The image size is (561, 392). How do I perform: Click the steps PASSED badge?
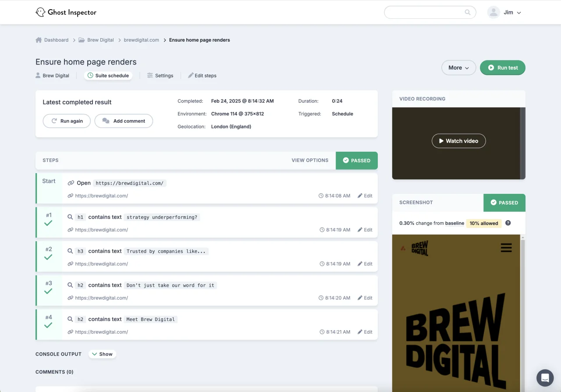click(357, 160)
